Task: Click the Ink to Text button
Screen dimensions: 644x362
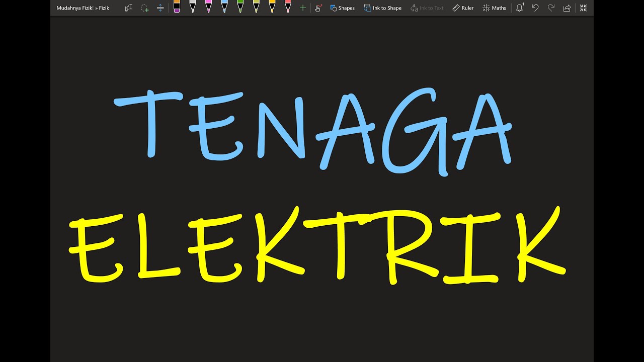Action: click(427, 8)
